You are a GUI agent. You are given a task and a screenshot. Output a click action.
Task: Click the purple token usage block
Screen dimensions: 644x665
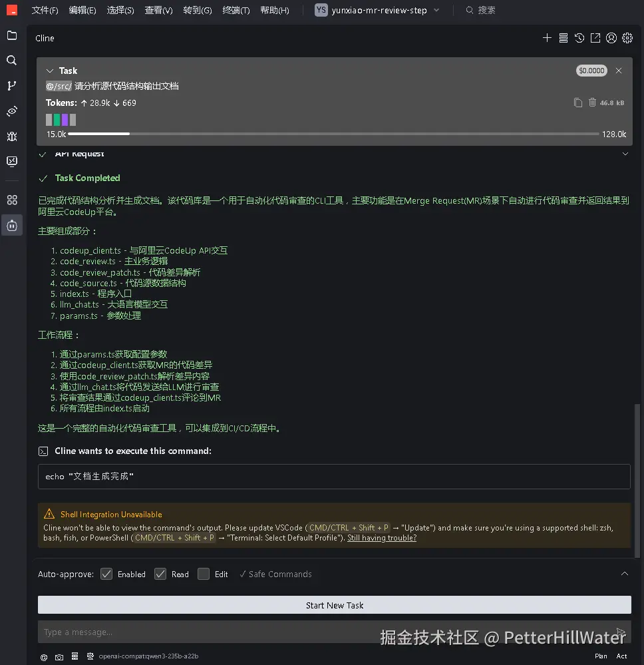coord(65,120)
